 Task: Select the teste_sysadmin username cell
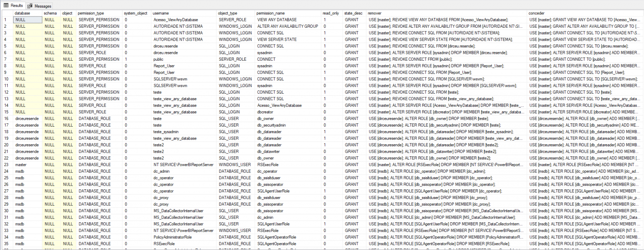(166, 132)
